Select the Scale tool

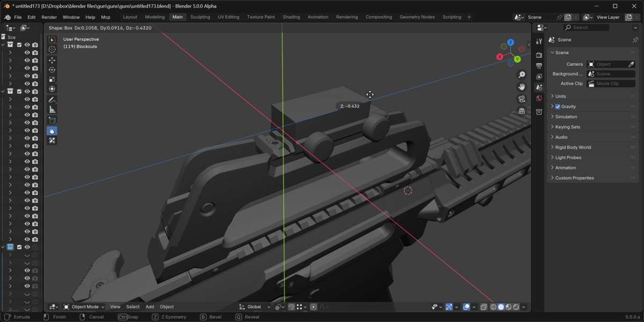[52, 80]
